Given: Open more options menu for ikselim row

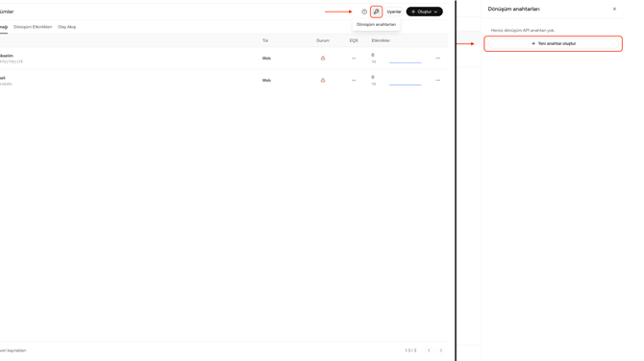Looking at the screenshot, I should coord(437,59).
